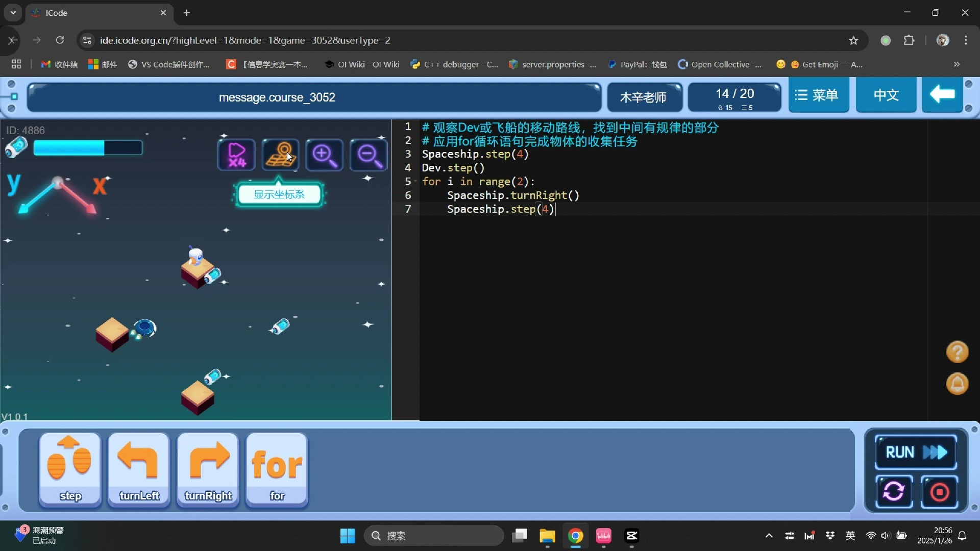Switch language with 中文 button
Screen dimensions: 980x551
pyautogui.click(x=886, y=95)
